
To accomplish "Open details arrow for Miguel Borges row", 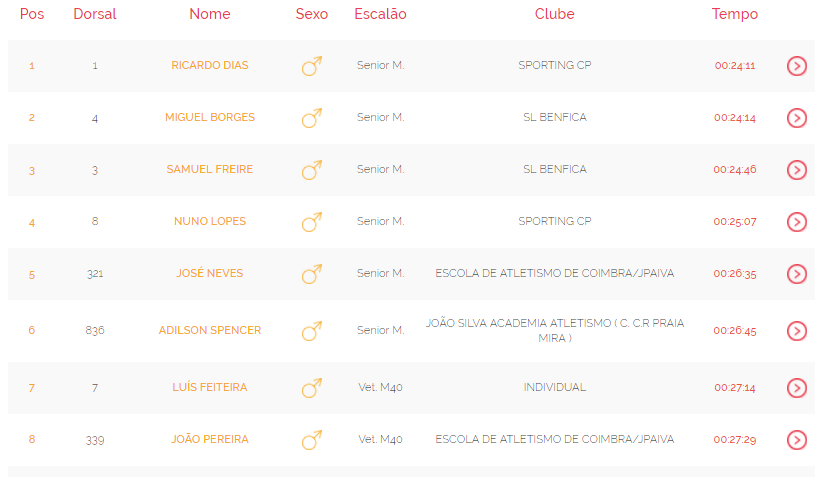I will [x=797, y=118].
